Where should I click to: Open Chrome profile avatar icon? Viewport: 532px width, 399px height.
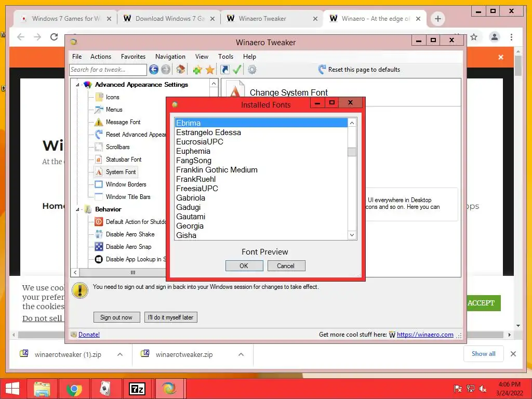coord(495,37)
